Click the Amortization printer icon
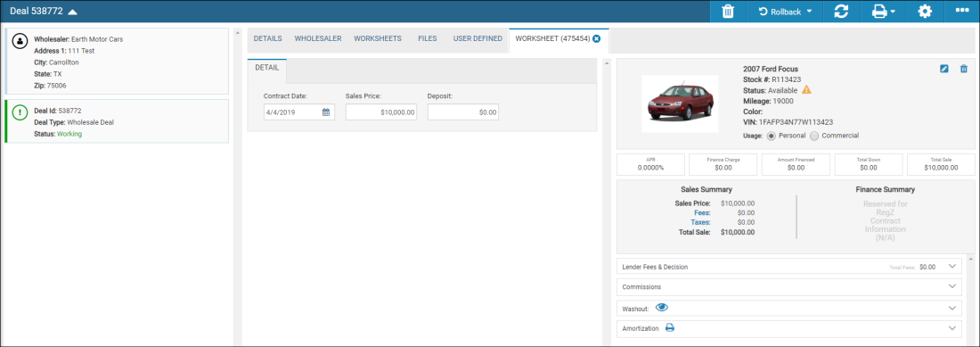 (669, 327)
